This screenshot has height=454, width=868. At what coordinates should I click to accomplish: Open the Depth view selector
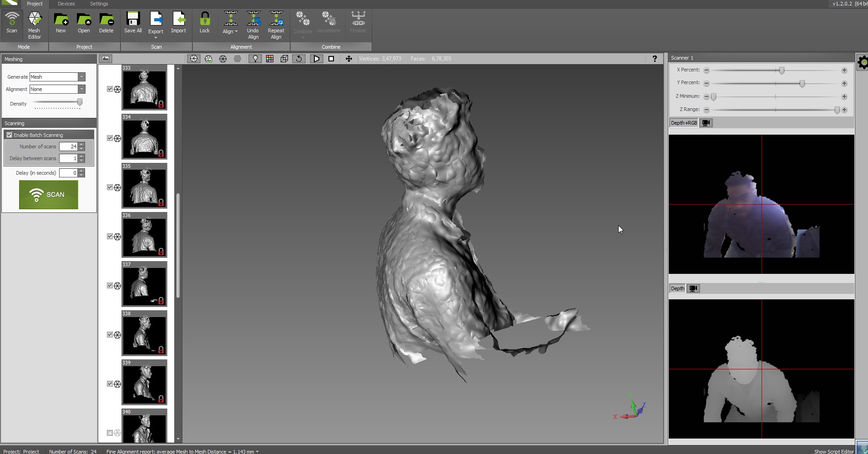point(677,288)
